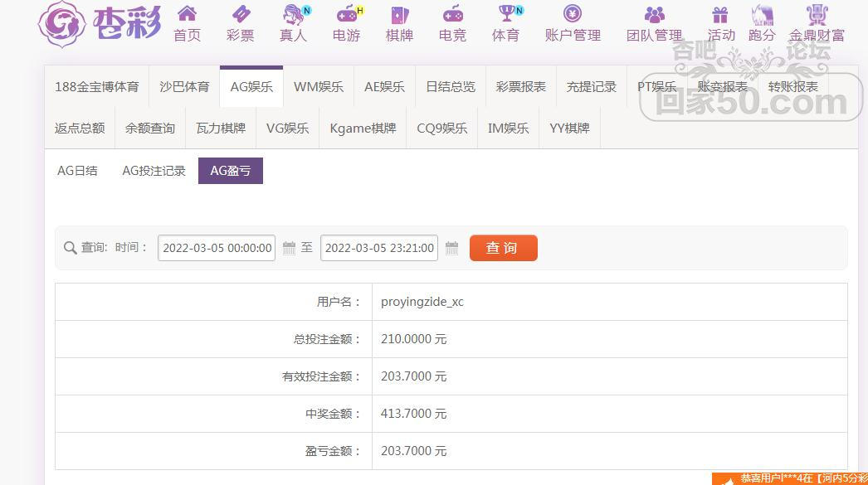868x485 pixels.
Task: Open the yen coin icon for 账户管理
Action: 573,14
